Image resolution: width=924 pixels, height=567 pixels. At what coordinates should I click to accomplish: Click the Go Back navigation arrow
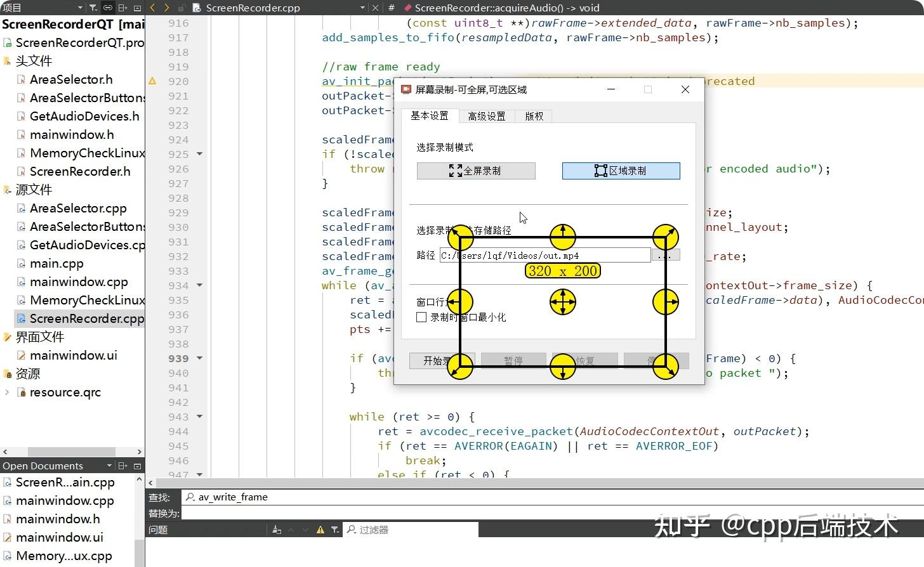153,8
